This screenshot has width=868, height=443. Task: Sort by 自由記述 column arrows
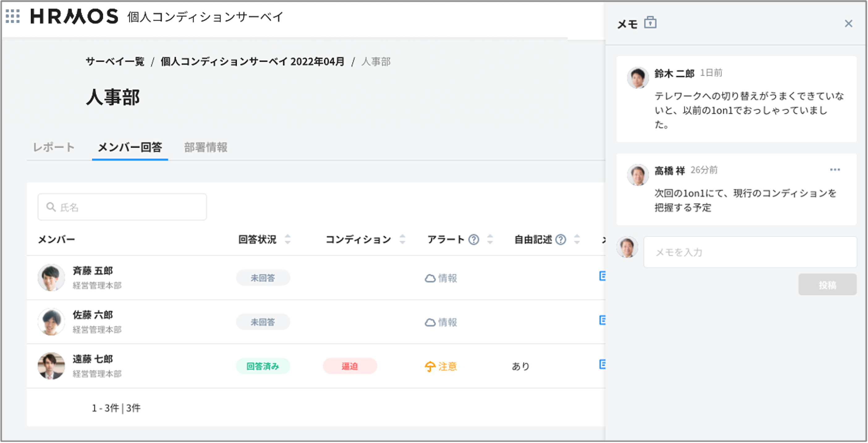click(x=577, y=239)
